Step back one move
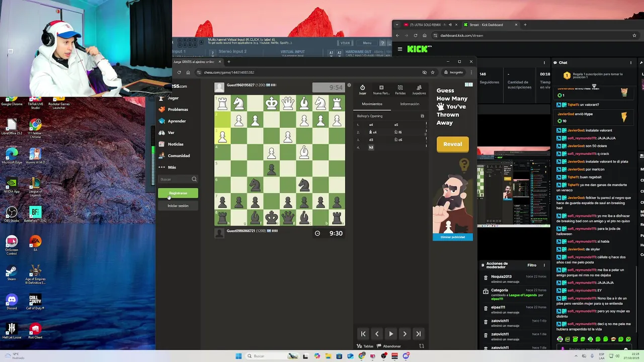Image resolution: width=644 pixels, height=362 pixels. 377,334
